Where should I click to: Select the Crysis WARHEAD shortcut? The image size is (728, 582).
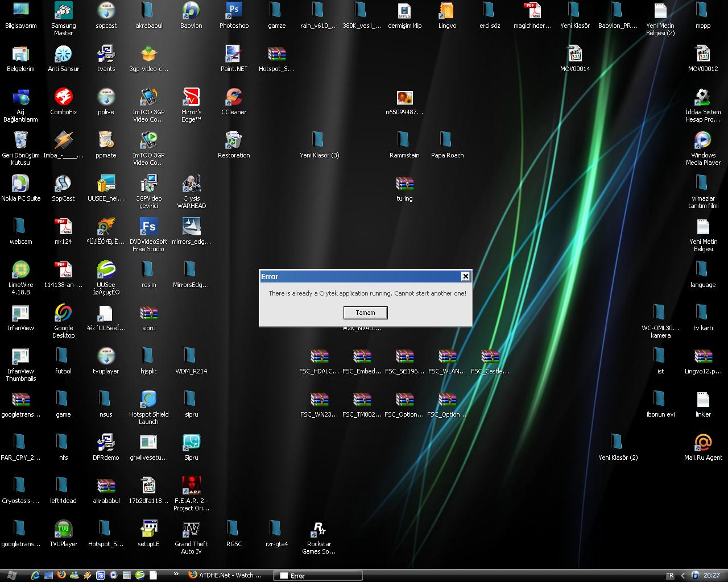click(x=191, y=192)
